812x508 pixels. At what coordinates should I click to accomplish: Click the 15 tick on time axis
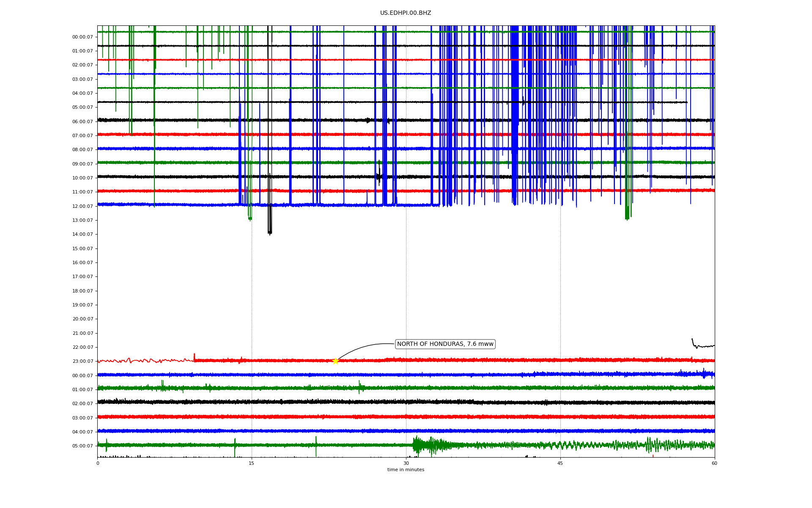pyautogui.click(x=252, y=463)
